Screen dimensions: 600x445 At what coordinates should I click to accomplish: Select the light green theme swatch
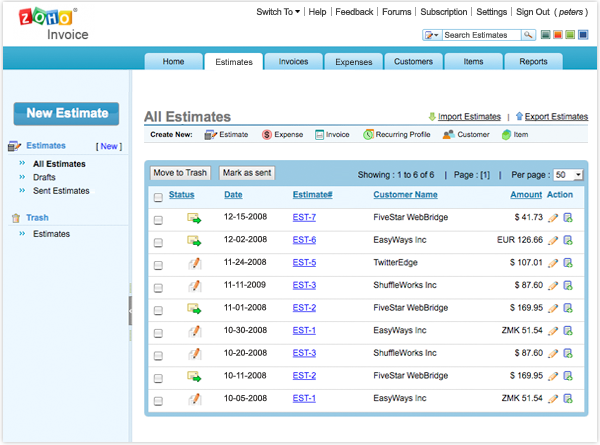(570, 35)
